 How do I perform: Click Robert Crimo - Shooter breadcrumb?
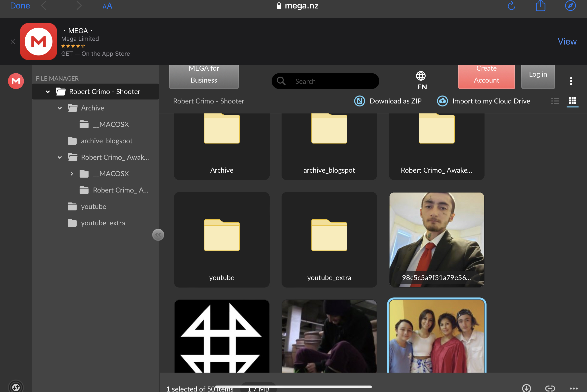point(208,101)
